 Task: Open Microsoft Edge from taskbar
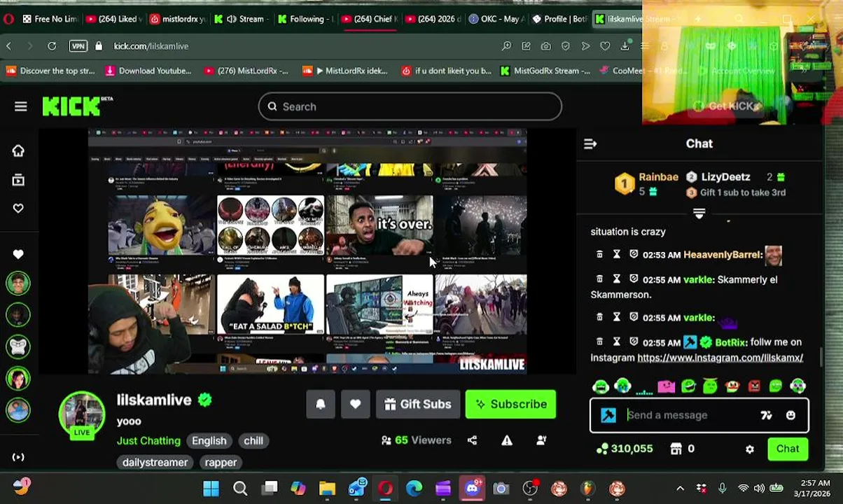[x=414, y=489]
